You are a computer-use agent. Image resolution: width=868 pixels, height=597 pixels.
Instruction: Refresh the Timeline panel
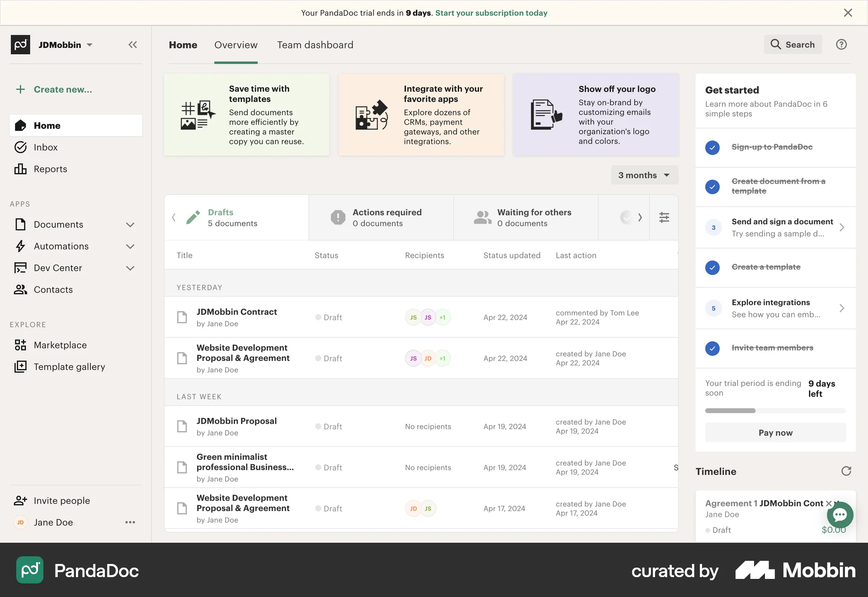pyautogui.click(x=846, y=471)
